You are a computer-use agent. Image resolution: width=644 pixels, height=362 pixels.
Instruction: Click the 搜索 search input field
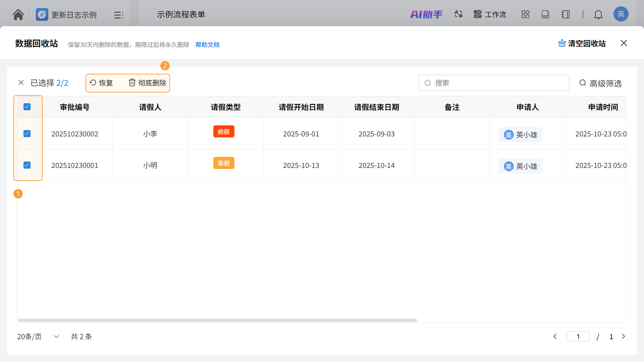coord(494,83)
